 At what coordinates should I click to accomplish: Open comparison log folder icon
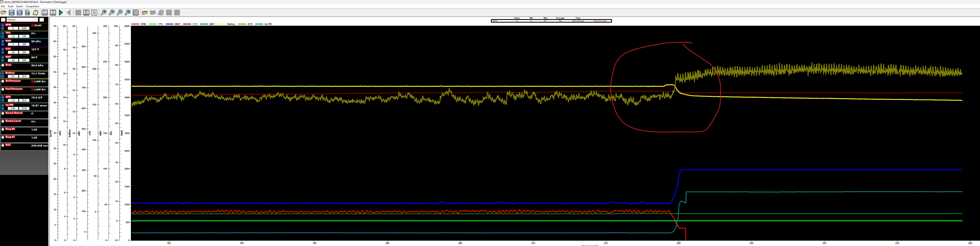144,13
